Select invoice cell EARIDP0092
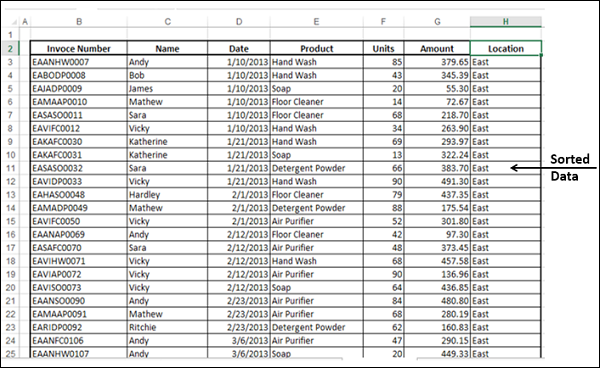 coord(79,327)
